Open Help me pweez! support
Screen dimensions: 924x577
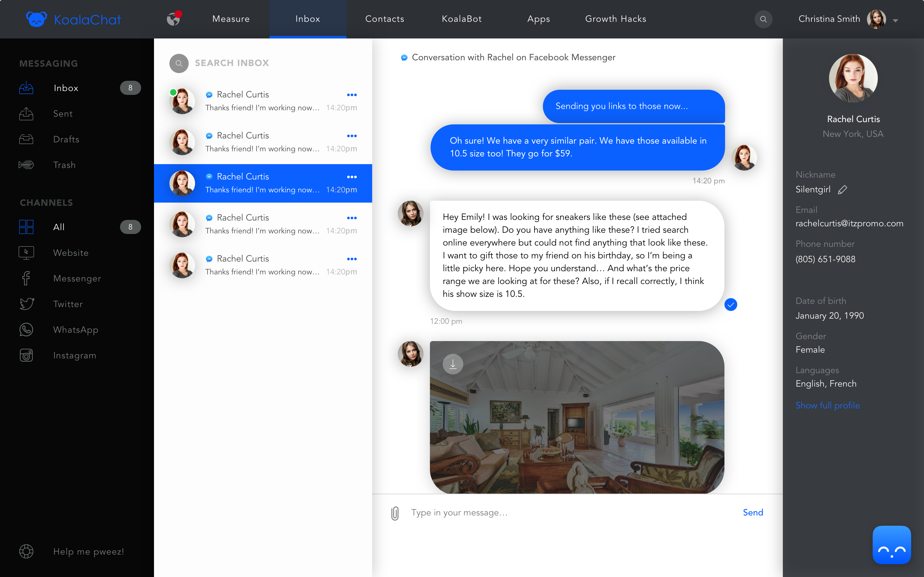(x=88, y=551)
